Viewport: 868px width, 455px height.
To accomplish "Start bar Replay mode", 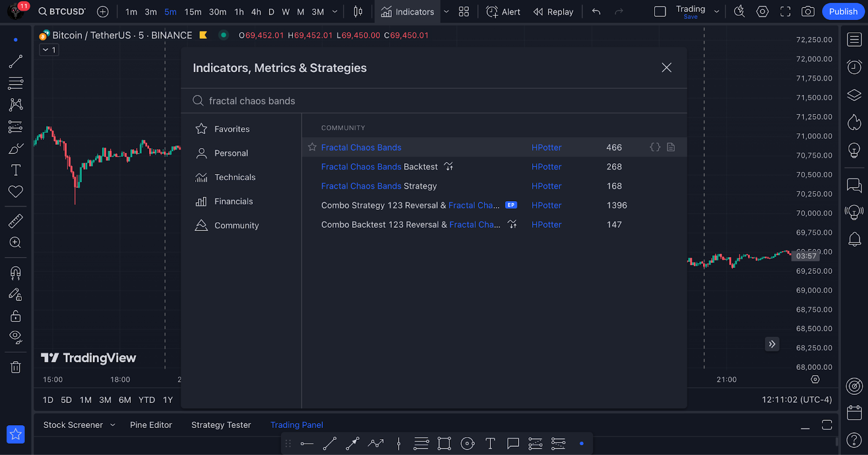I will pos(553,11).
